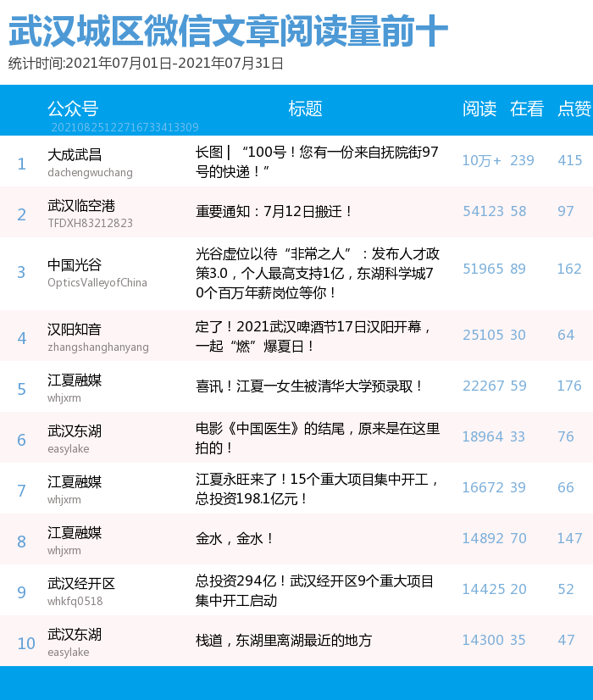593x700 pixels.
Task: Click the 统计时间 date range text
Action: click(x=146, y=64)
